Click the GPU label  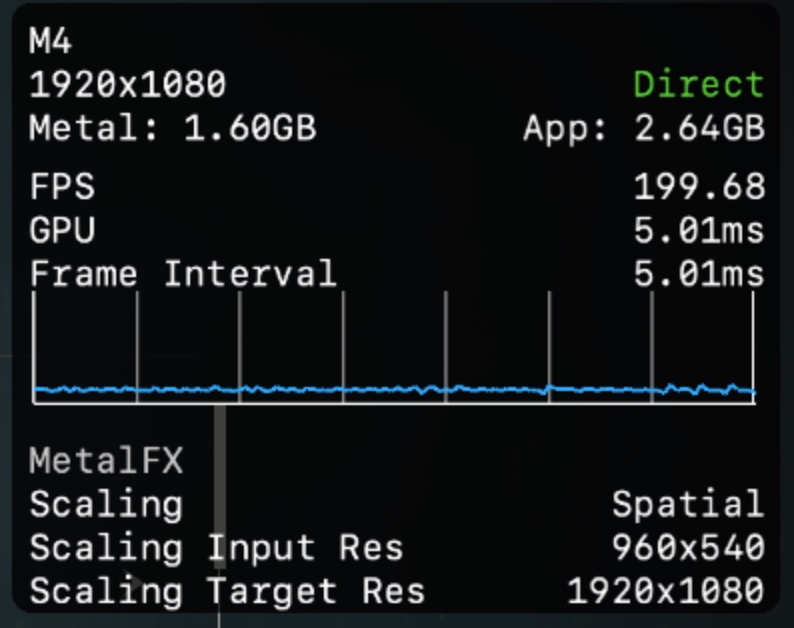point(62,230)
